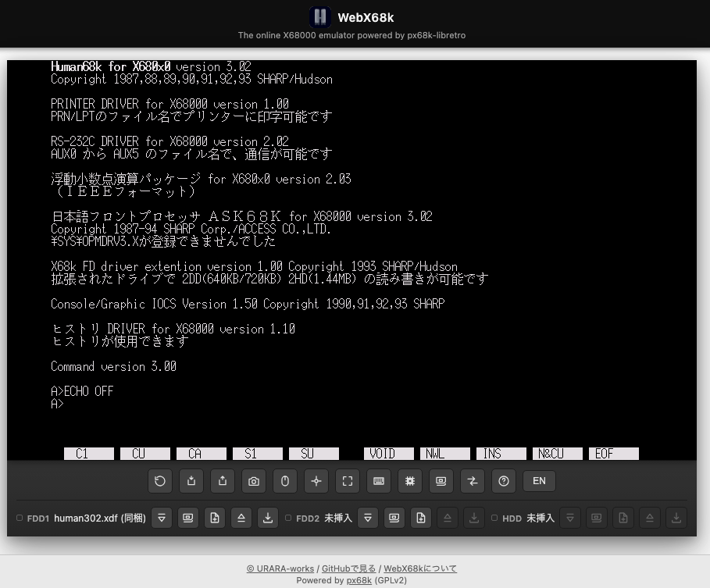This screenshot has height=588, width=710.
Task: Click the EOF function key label
Action: [614, 454]
